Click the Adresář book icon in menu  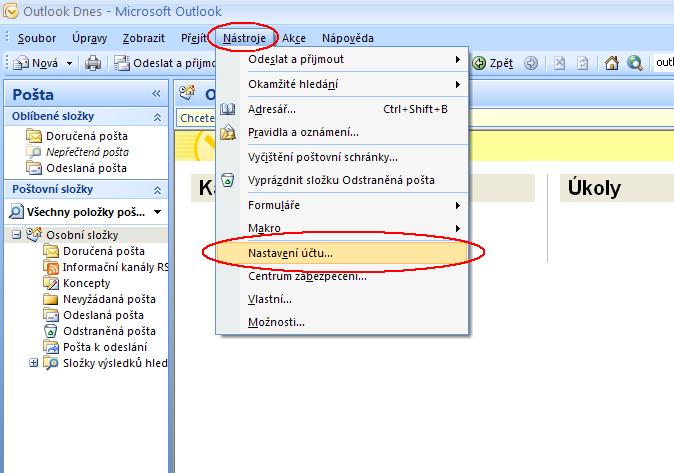[227, 109]
